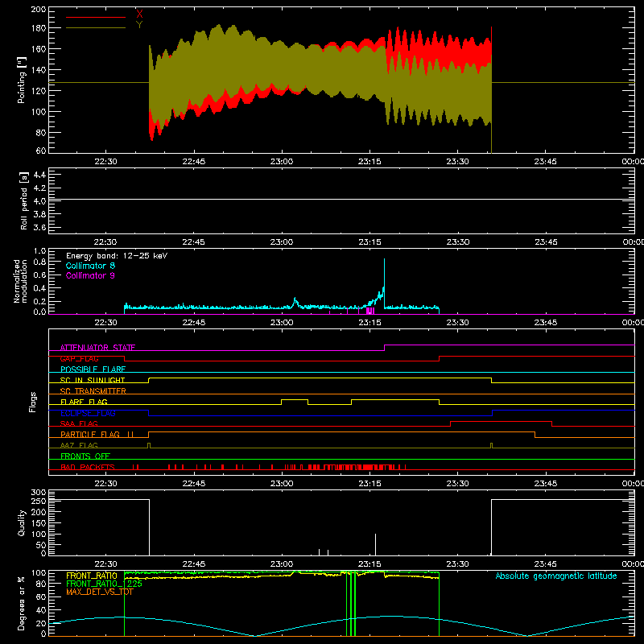This screenshot has width=644, height=644.
Task: Click the 'Degrees or %' axis title
Action: [22, 603]
